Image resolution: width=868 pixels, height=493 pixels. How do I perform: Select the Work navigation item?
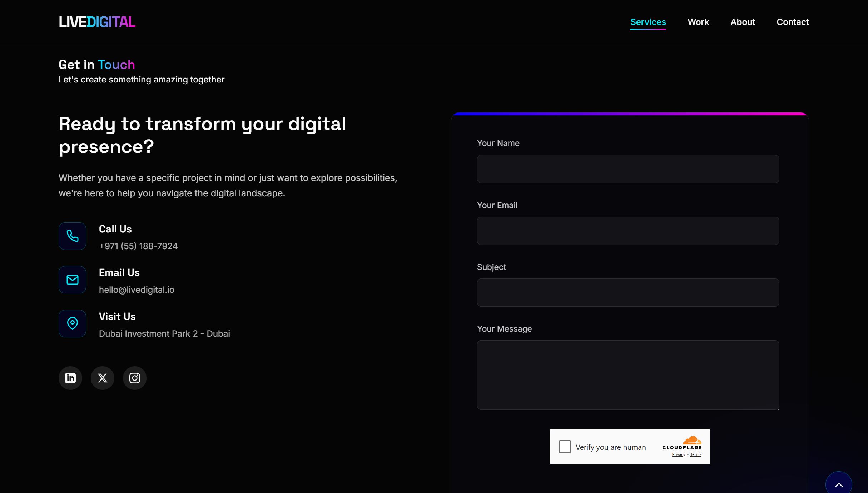698,22
